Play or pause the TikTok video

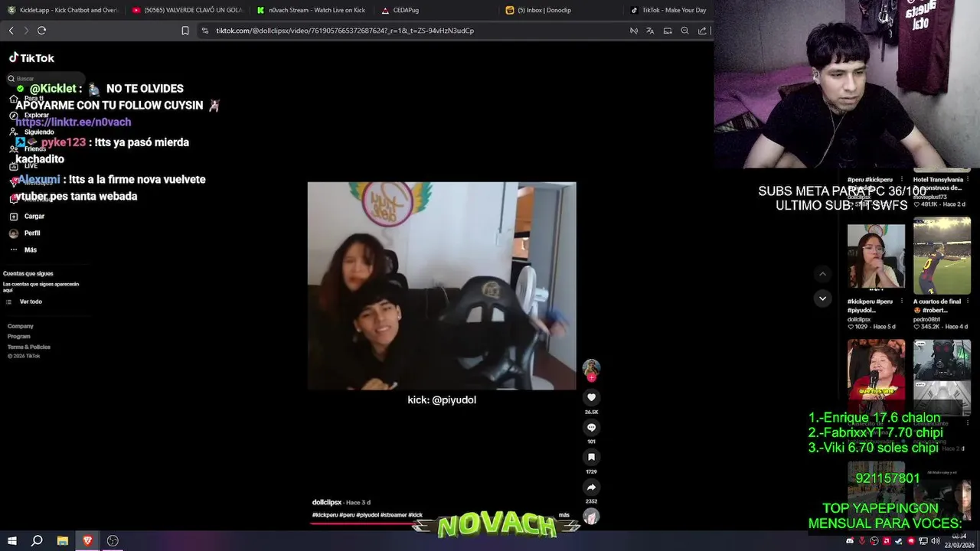click(x=442, y=286)
